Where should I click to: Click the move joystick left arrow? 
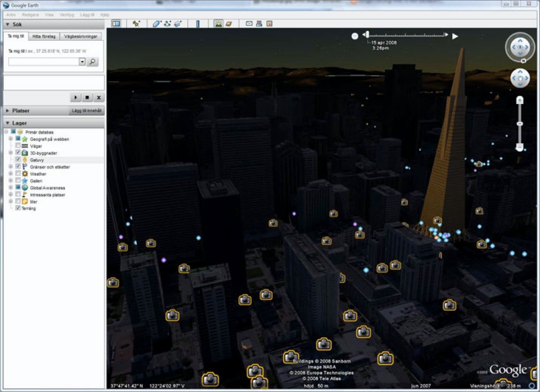coord(514,78)
